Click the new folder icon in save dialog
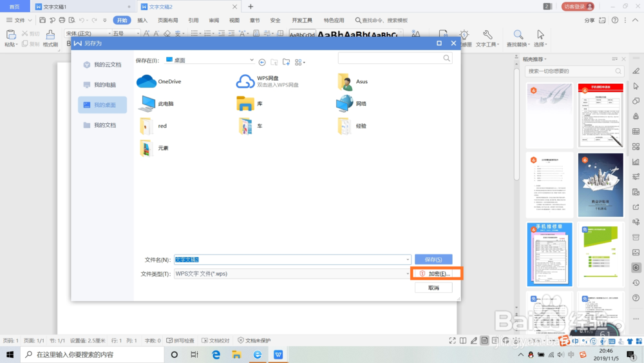This screenshot has height=363, width=644. [287, 62]
